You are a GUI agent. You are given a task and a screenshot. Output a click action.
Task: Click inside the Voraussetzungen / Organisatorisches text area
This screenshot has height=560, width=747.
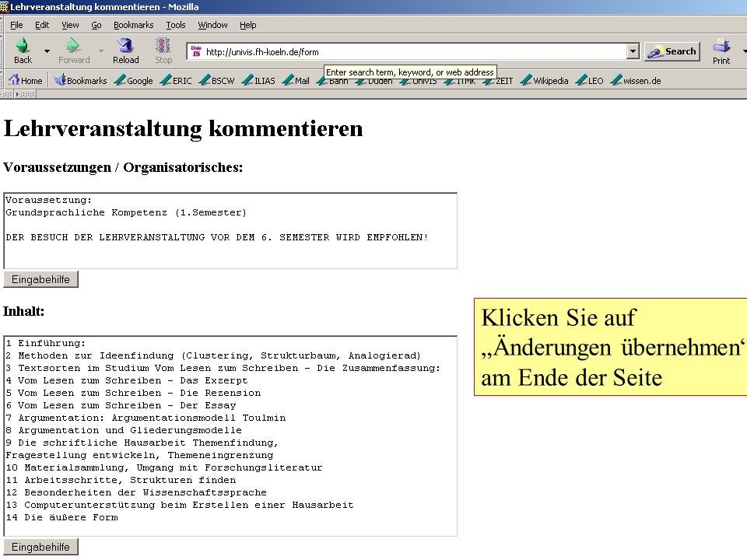point(230,231)
